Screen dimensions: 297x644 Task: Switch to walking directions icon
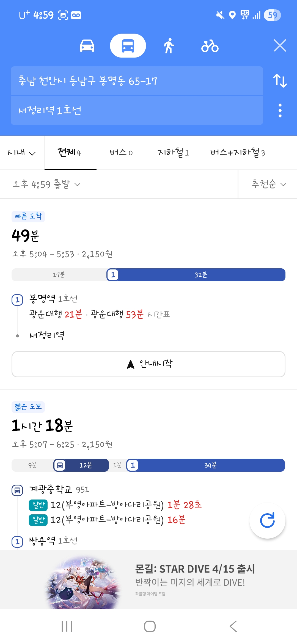point(169,46)
